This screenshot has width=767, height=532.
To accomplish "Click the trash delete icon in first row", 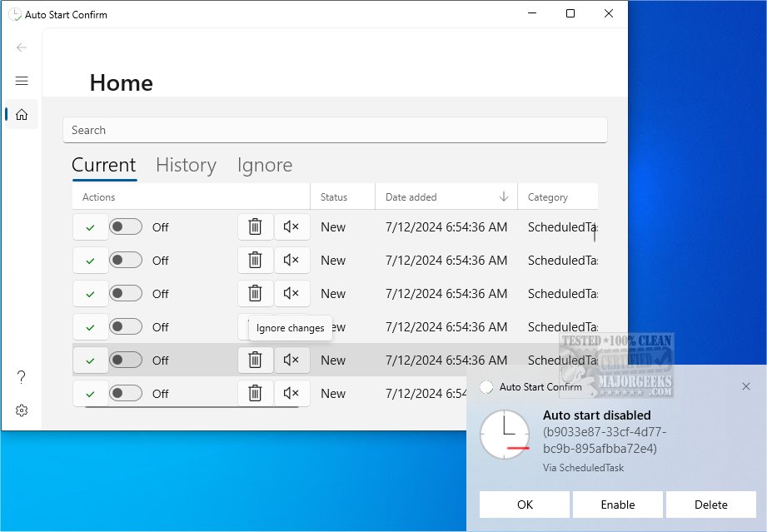I will [x=256, y=227].
